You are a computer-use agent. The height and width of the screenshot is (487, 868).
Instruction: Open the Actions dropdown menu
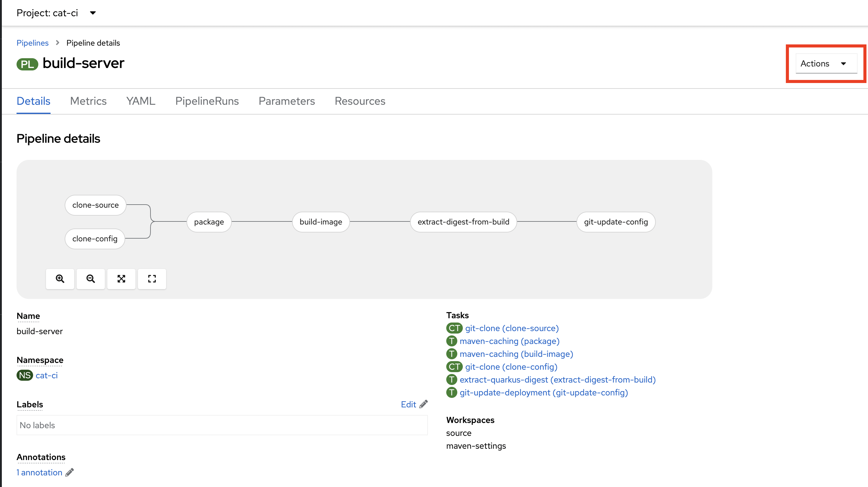tap(826, 63)
